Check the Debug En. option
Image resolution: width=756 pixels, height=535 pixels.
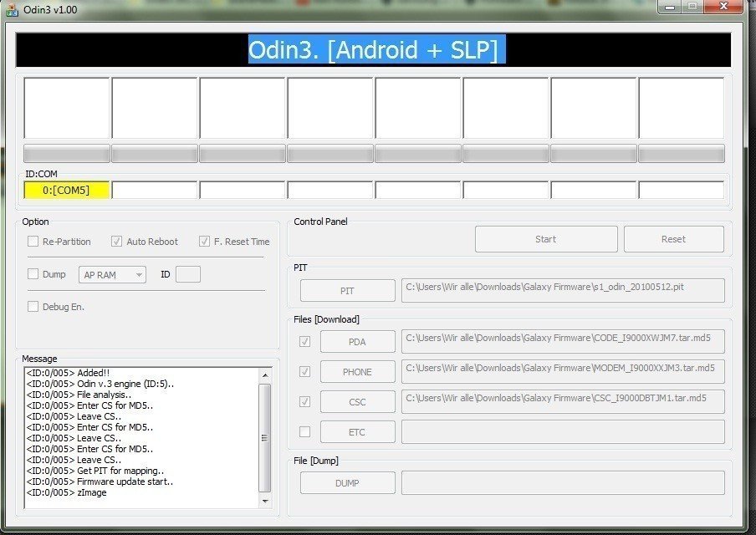[33, 307]
